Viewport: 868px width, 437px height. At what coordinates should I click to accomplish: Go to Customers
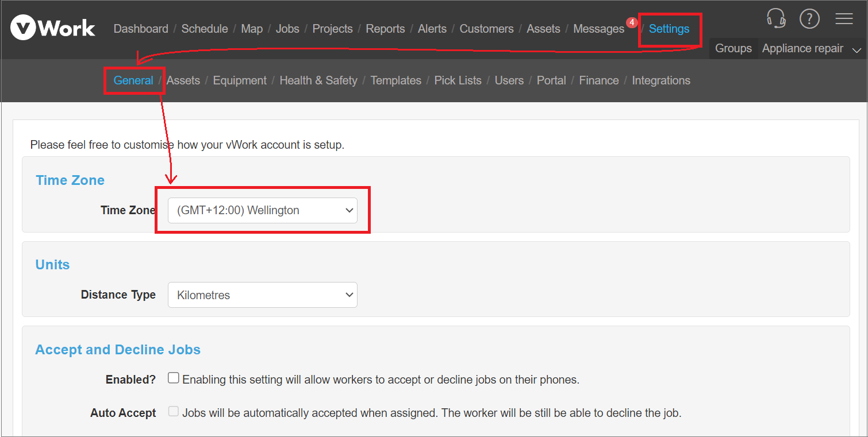[x=486, y=29]
